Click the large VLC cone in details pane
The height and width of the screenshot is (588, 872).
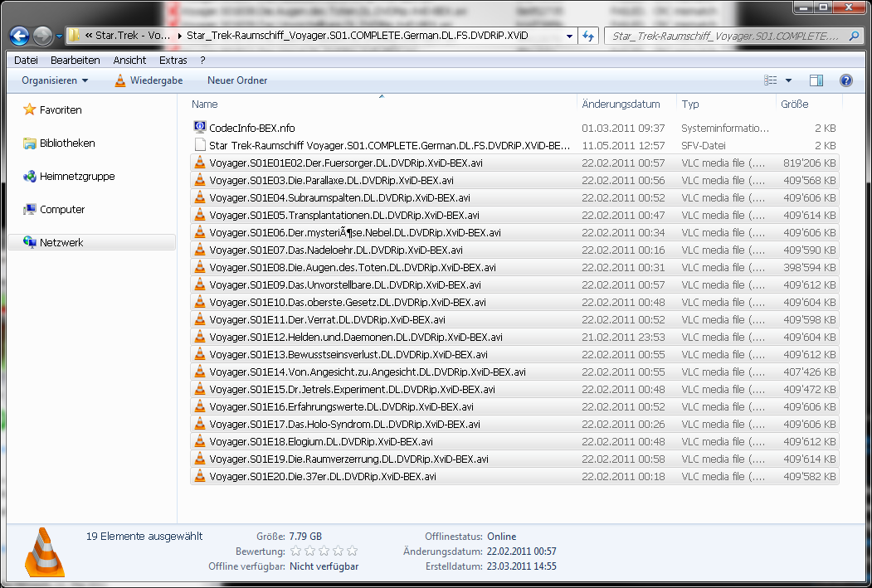(x=45, y=552)
